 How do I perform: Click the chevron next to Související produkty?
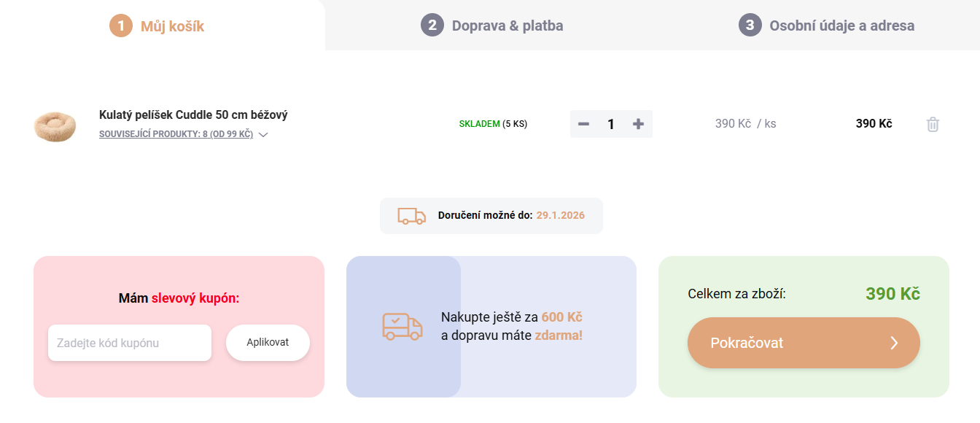point(263,134)
